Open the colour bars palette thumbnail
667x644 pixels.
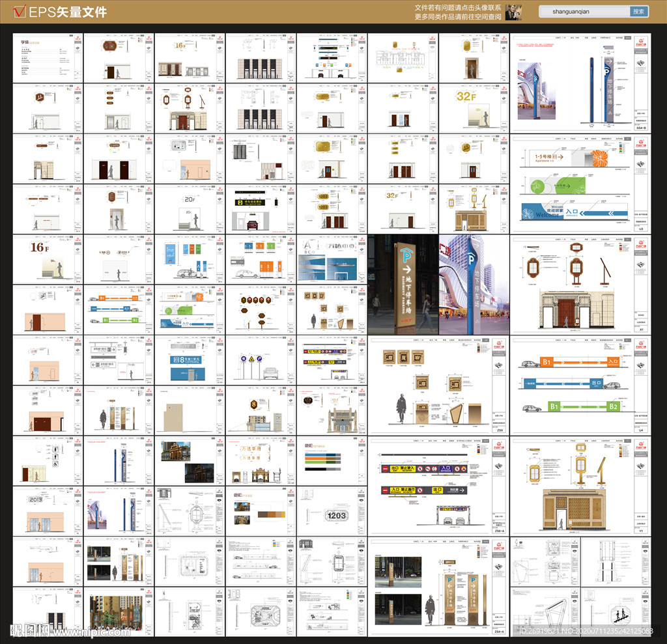(x=332, y=460)
